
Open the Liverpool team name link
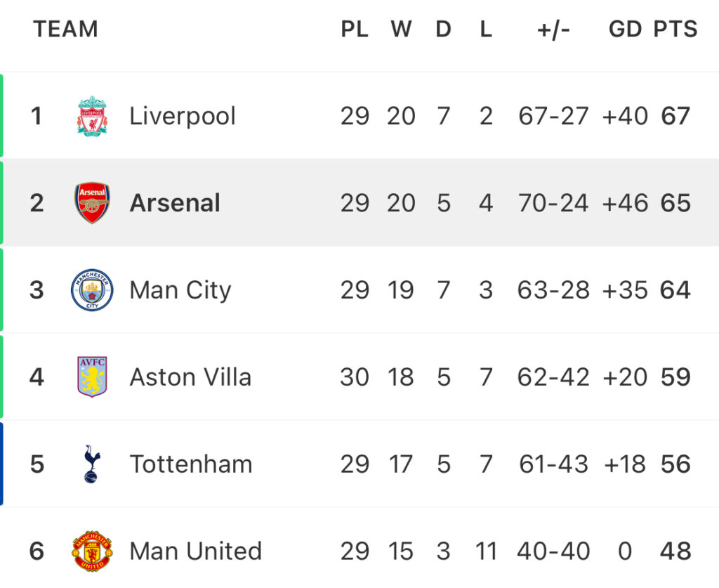pyautogui.click(x=183, y=116)
